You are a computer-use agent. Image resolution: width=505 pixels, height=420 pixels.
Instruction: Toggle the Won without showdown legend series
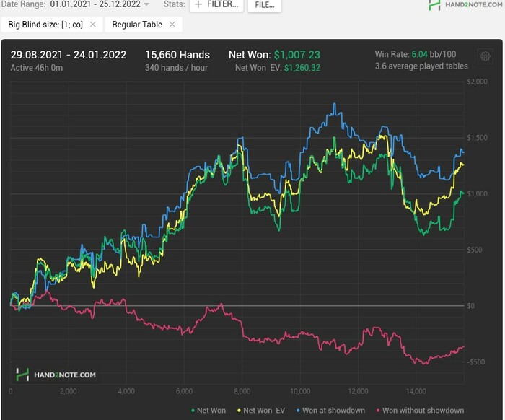[x=421, y=411]
